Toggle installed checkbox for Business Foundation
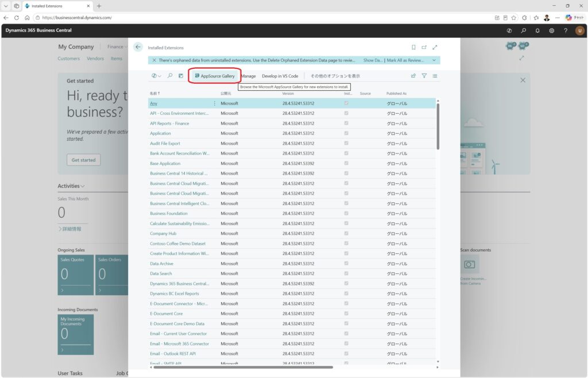 point(346,213)
